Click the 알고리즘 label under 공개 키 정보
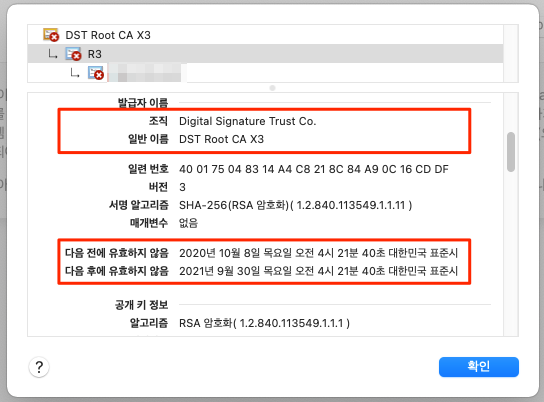The height and width of the screenshot is (402, 544). click(x=149, y=323)
